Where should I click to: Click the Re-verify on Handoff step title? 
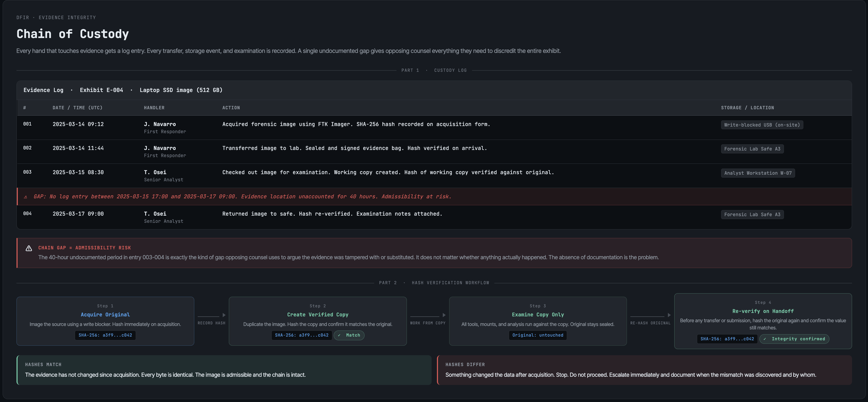[x=763, y=311]
